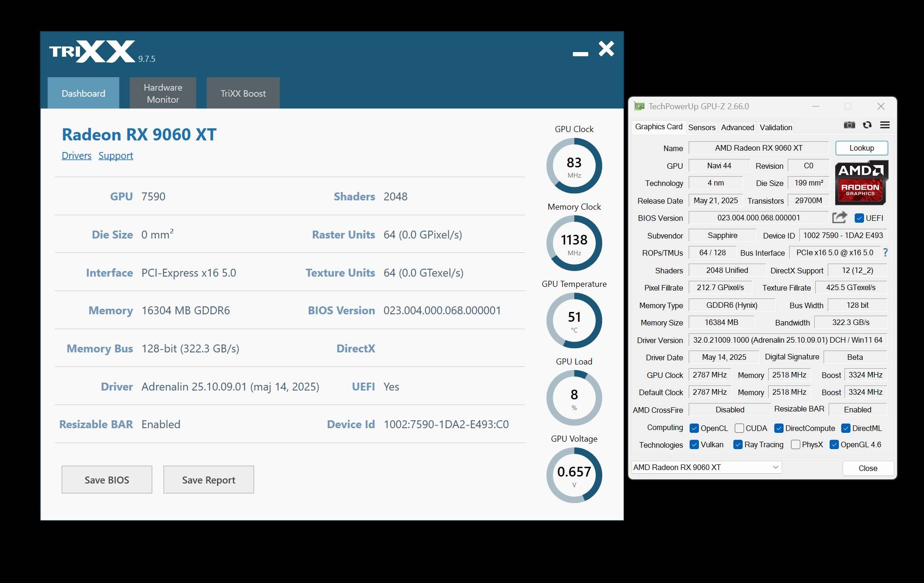Open the Hardware Monitor tab
Screen dimensions: 924x583
point(163,93)
